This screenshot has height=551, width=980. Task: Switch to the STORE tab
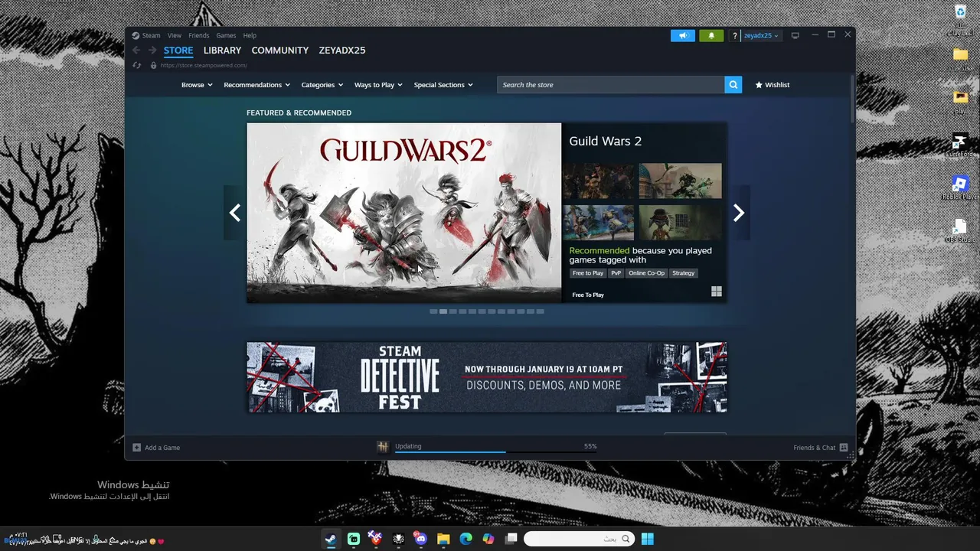tap(178, 51)
